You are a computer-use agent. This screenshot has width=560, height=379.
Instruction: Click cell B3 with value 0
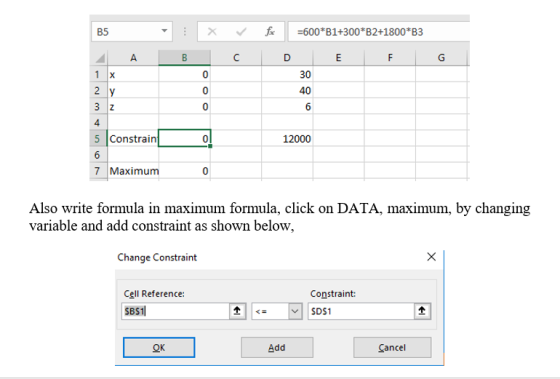coord(184,106)
